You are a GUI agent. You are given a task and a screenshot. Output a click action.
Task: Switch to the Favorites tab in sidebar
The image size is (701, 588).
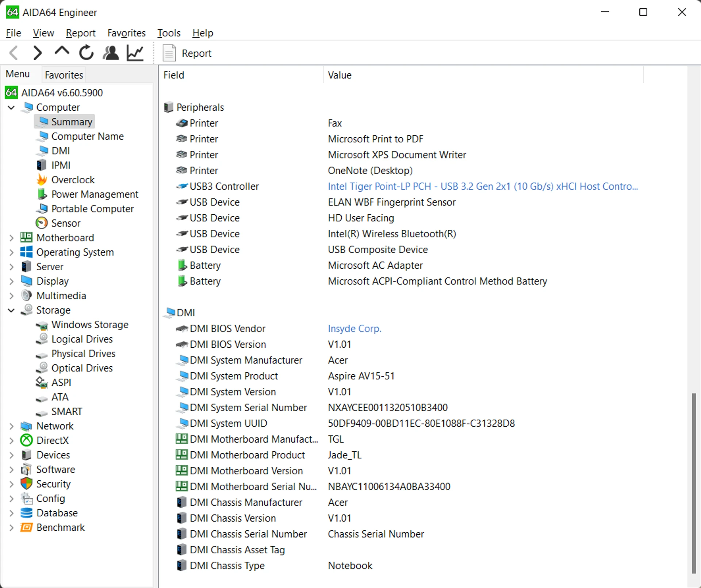64,75
